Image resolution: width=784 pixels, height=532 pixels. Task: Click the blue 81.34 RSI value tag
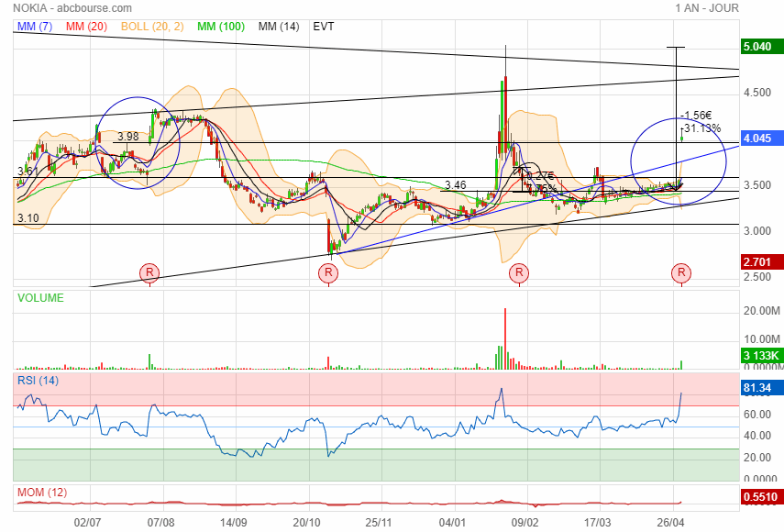(761, 387)
